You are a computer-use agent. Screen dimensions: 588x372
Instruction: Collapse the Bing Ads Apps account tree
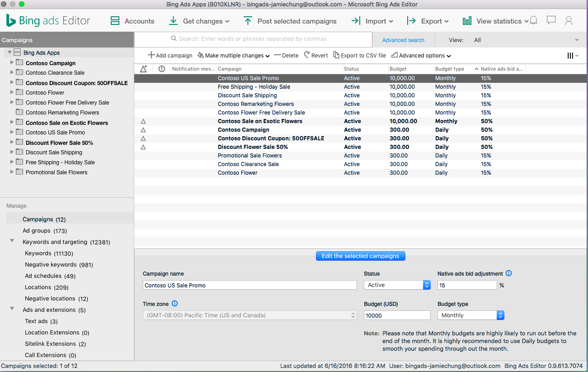click(9, 52)
